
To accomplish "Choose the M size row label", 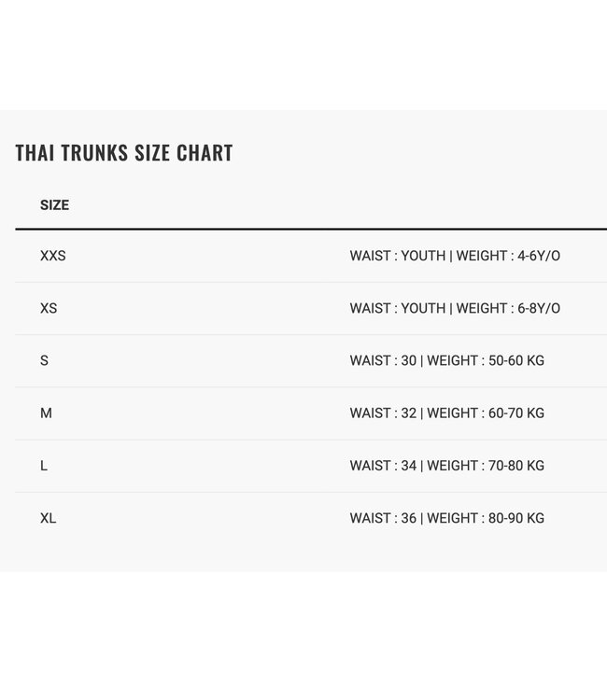I will [46, 413].
